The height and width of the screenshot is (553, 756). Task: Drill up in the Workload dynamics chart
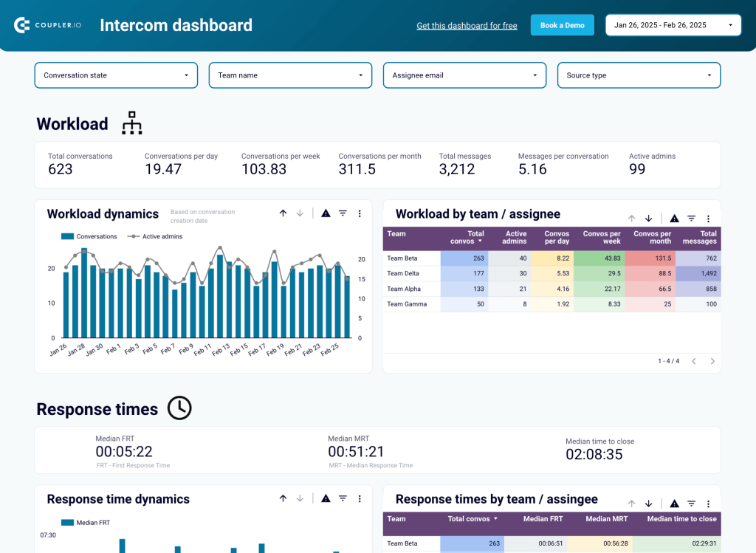coord(283,213)
